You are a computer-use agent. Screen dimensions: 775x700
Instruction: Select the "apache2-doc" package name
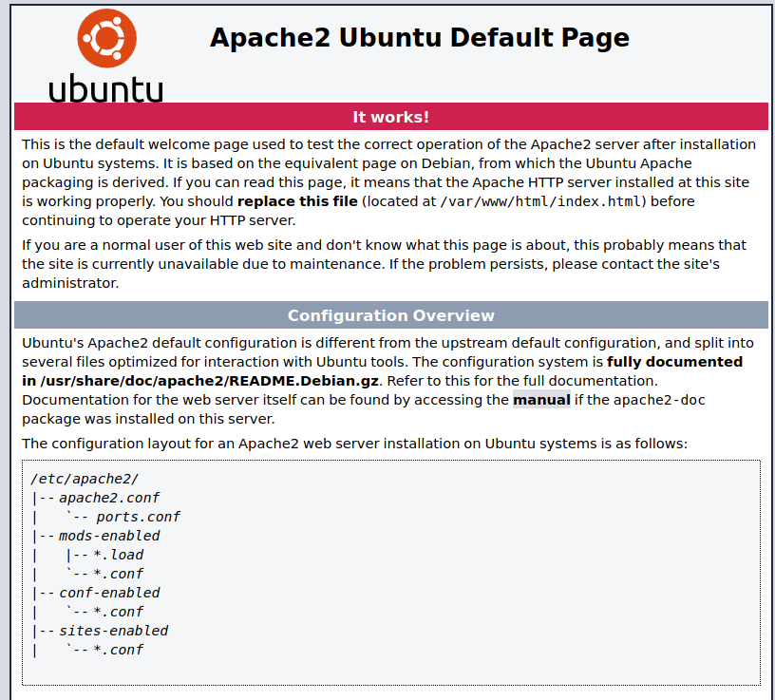[x=659, y=400]
